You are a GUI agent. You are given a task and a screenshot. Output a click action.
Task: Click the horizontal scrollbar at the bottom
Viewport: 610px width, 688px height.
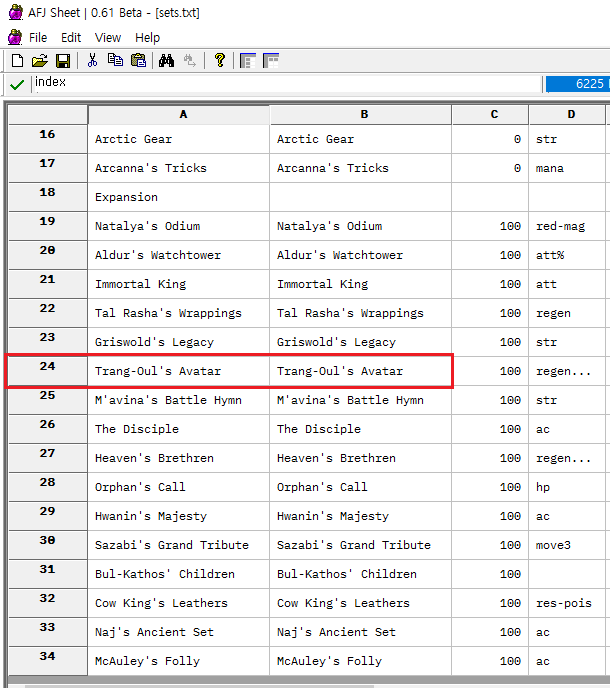click(x=200, y=686)
